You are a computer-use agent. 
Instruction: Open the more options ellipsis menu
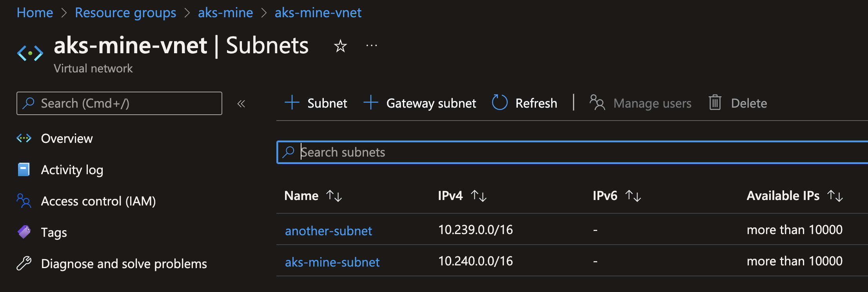[371, 46]
